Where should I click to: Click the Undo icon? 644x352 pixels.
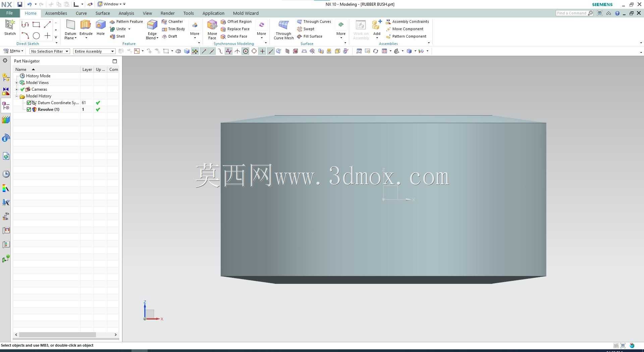tap(29, 4)
